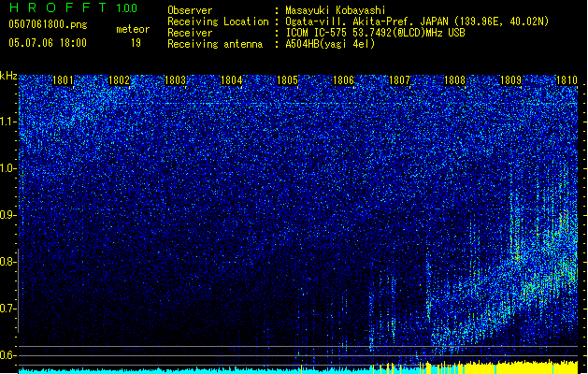The image size is (588, 374).
Task: Click the 0.7 frequency axis label
Action: (x=8, y=309)
